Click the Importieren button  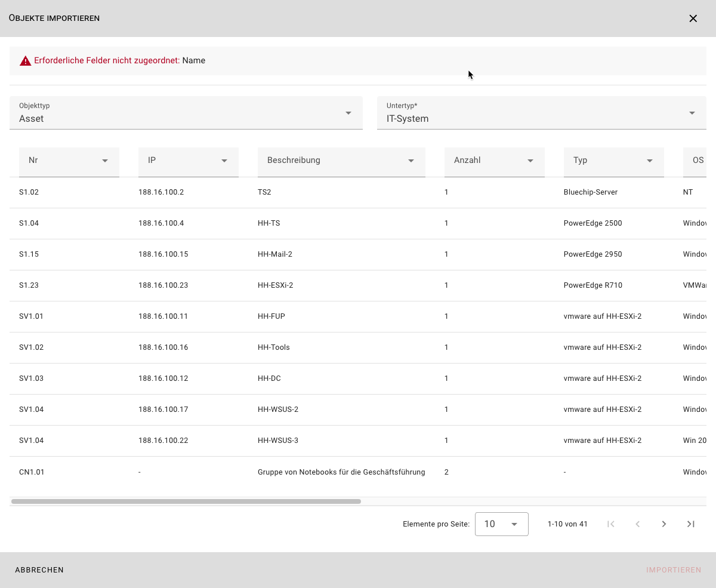point(673,570)
